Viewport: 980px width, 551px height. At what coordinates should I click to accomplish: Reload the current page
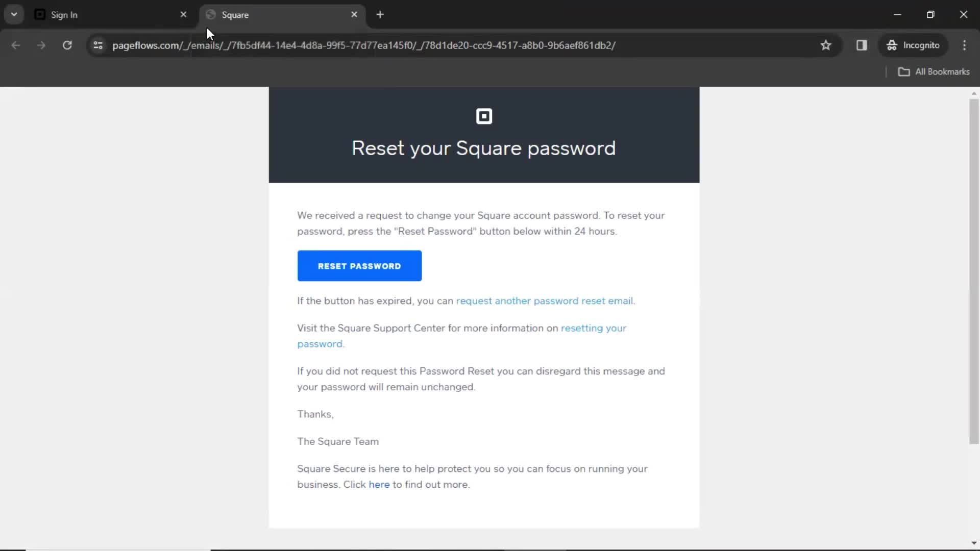[x=67, y=45]
